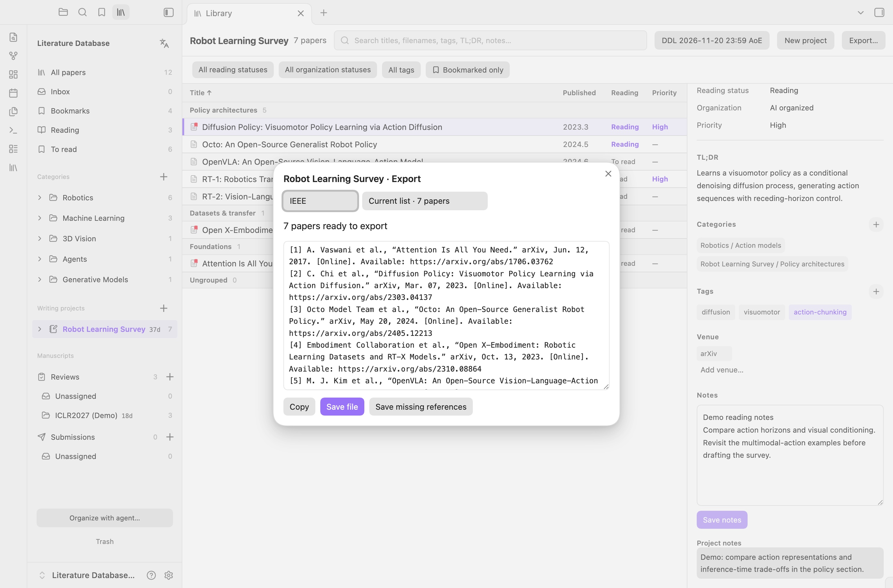Open the bookmark icon in top toolbar
The image size is (893, 588).
[x=101, y=12]
